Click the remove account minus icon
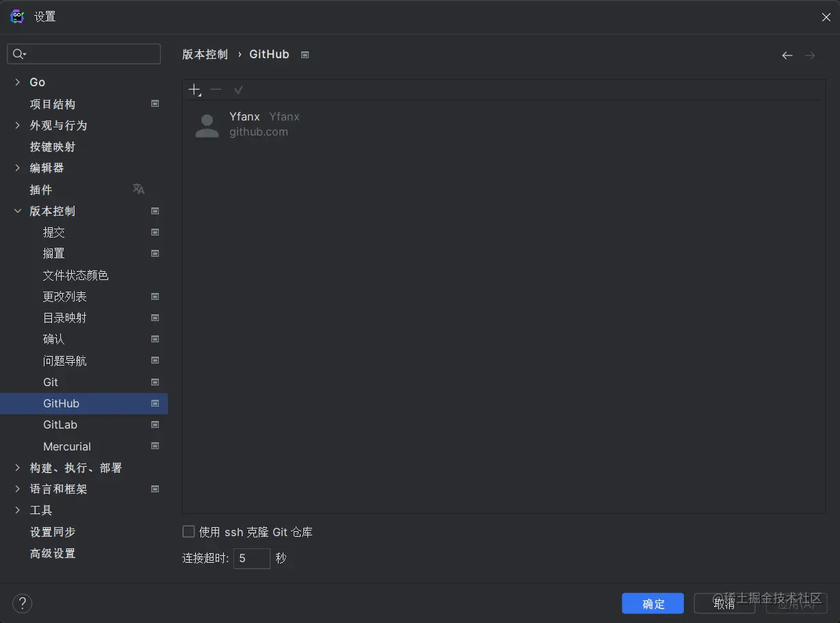This screenshot has height=623, width=840. [x=216, y=90]
